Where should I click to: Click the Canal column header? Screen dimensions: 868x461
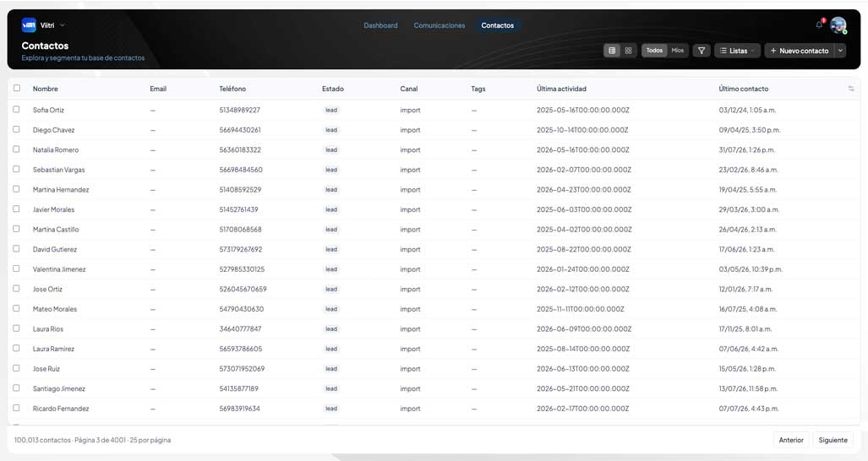409,89
